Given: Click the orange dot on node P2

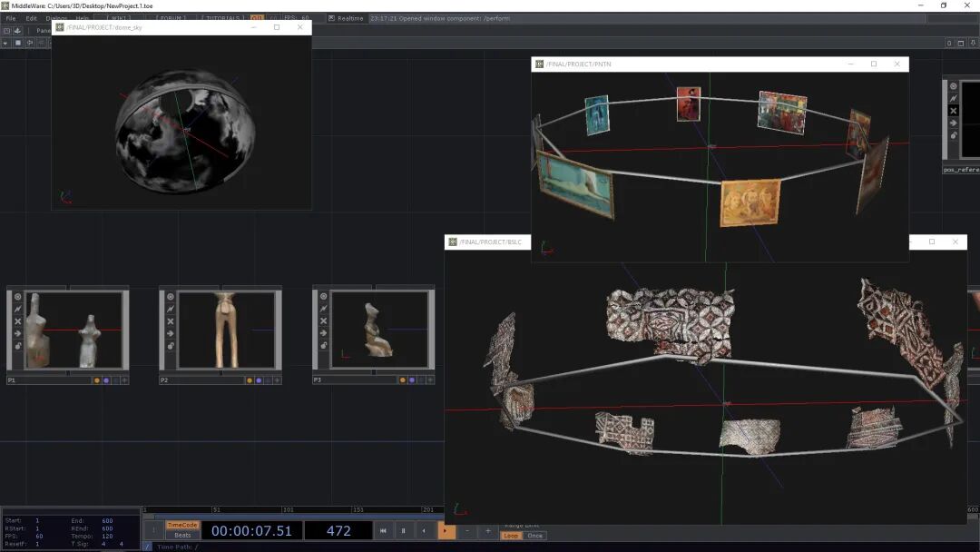Looking at the screenshot, I should coord(250,380).
